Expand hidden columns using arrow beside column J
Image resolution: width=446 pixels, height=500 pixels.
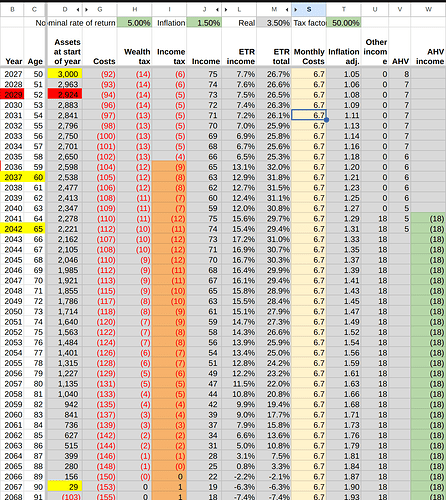click(x=217, y=10)
